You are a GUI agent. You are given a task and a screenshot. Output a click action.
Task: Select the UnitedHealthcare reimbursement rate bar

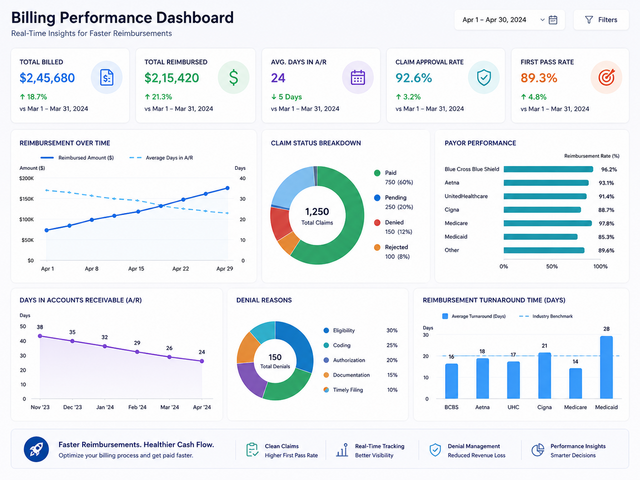(x=545, y=196)
